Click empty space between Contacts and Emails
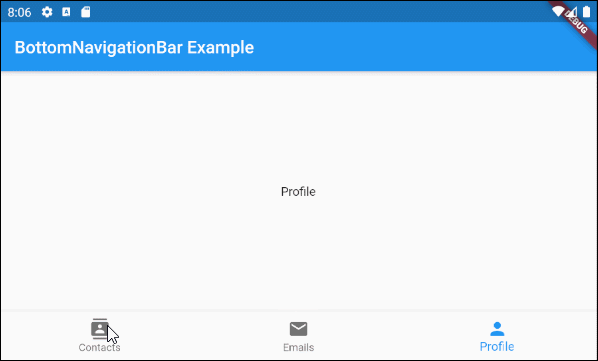Screen dimensions: 598x361 click(x=199, y=335)
